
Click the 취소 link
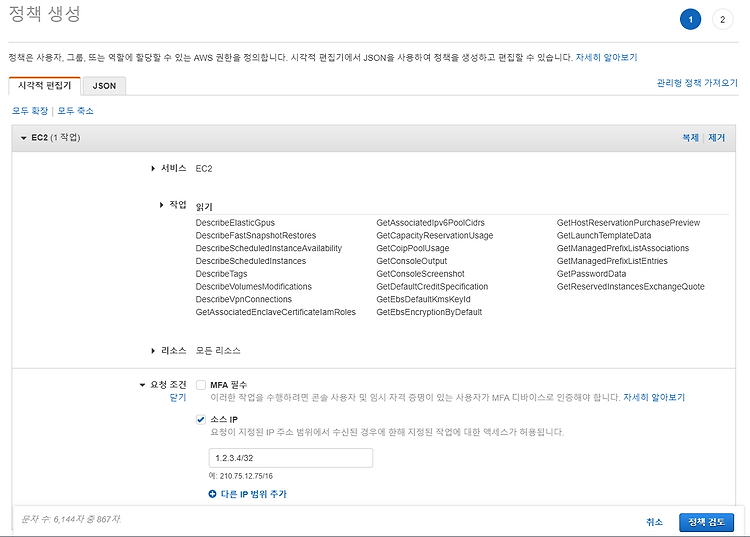(654, 522)
